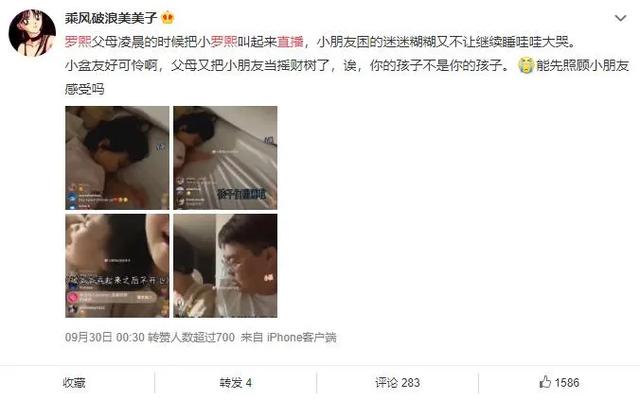Open the second 罗熙 keyword after 小
Viewport: 640px width, 400px height.
[224, 42]
